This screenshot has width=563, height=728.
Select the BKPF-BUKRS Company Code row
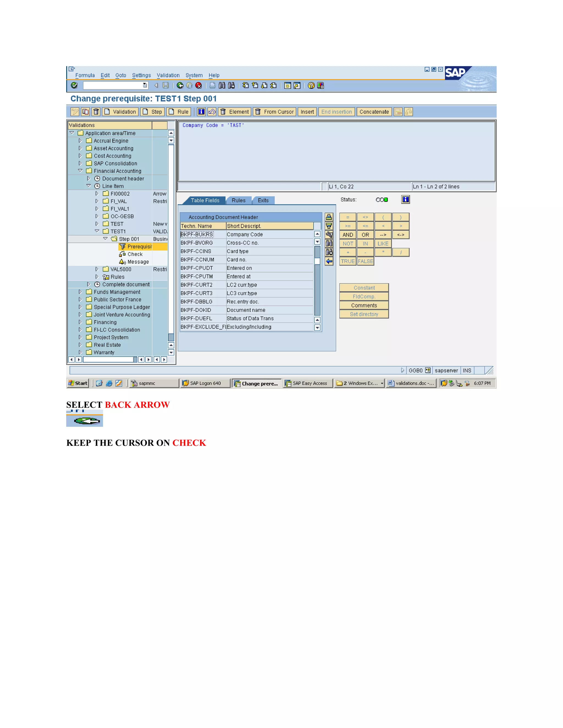pyautogui.click(x=247, y=234)
